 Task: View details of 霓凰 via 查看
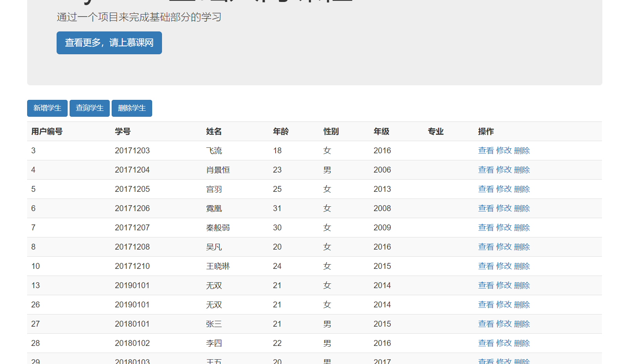click(486, 208)
